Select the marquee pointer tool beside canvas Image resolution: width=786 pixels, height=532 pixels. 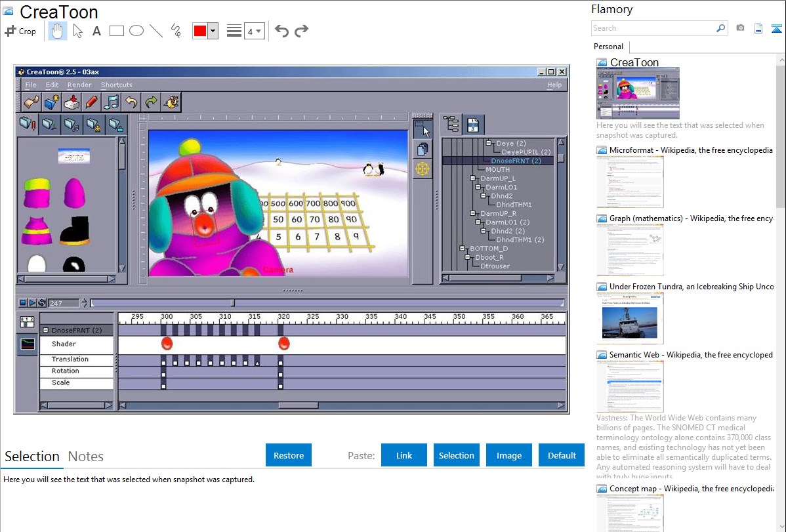tap(423, 129)
